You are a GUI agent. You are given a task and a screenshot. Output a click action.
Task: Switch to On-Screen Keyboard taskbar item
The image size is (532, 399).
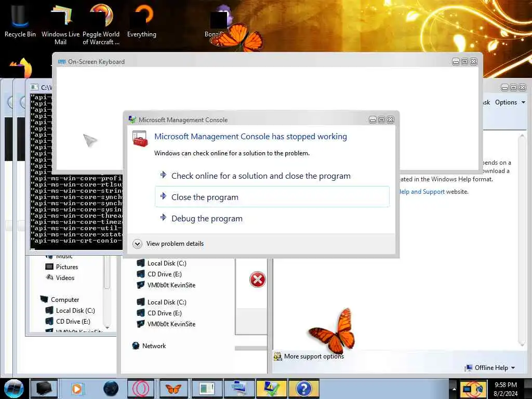[x=239, y=389]
